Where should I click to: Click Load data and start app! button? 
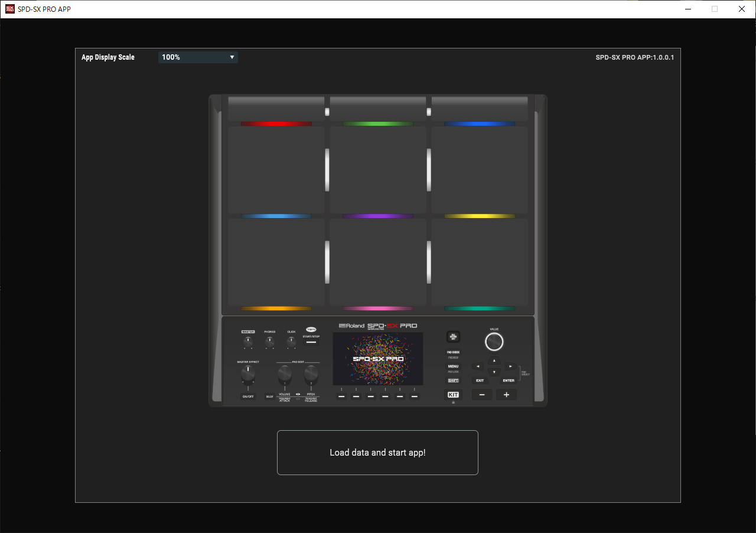pos(377,453)
